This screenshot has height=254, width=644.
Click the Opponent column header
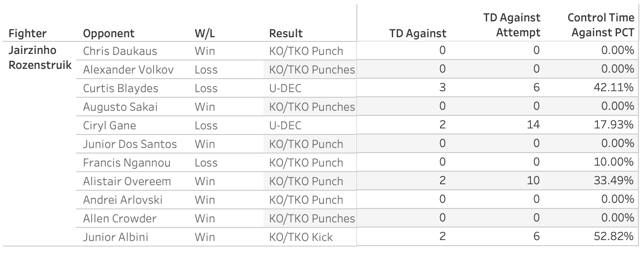click(x=109, y=33)
